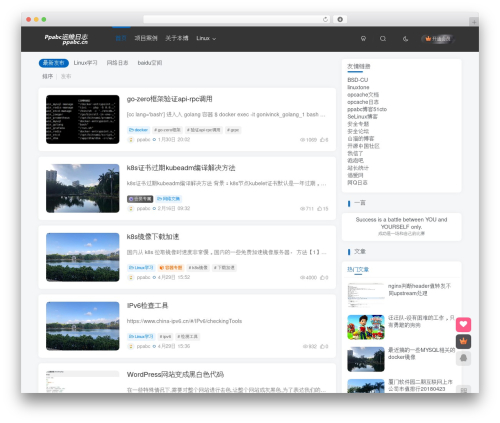Open a new browser tab with plus button
Image resolution: width=500 pixels, height=423 pixels.
(474, 22)
